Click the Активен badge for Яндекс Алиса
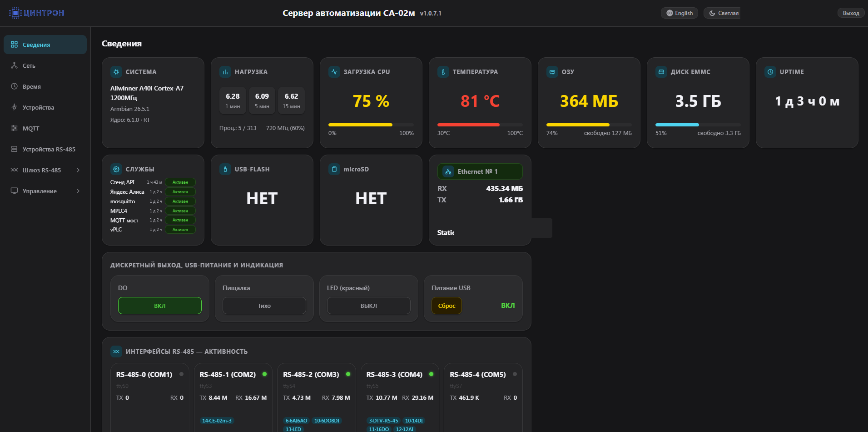Image resolution: width=868 pixels, height=432 pixels. (x=180, y=192)
